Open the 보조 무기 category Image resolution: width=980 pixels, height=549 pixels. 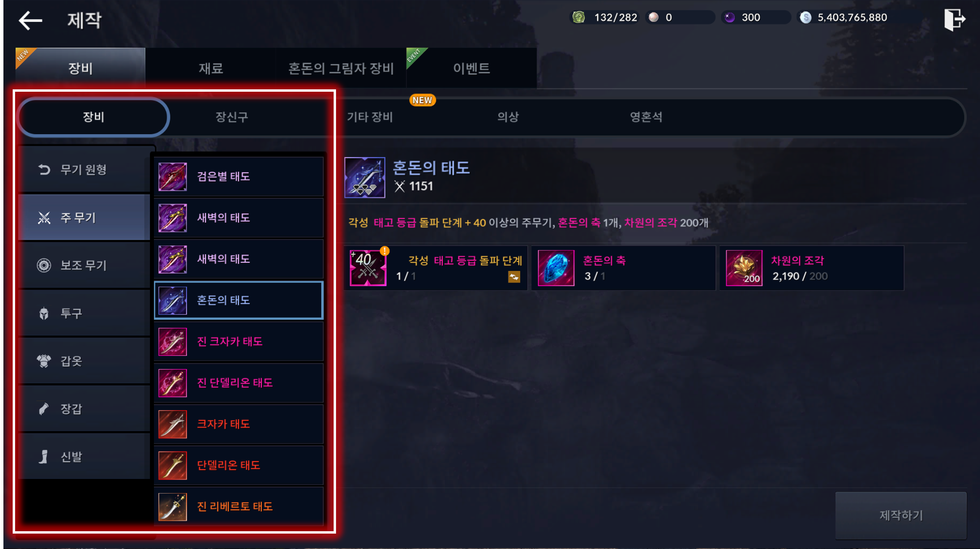coord(84,265)
